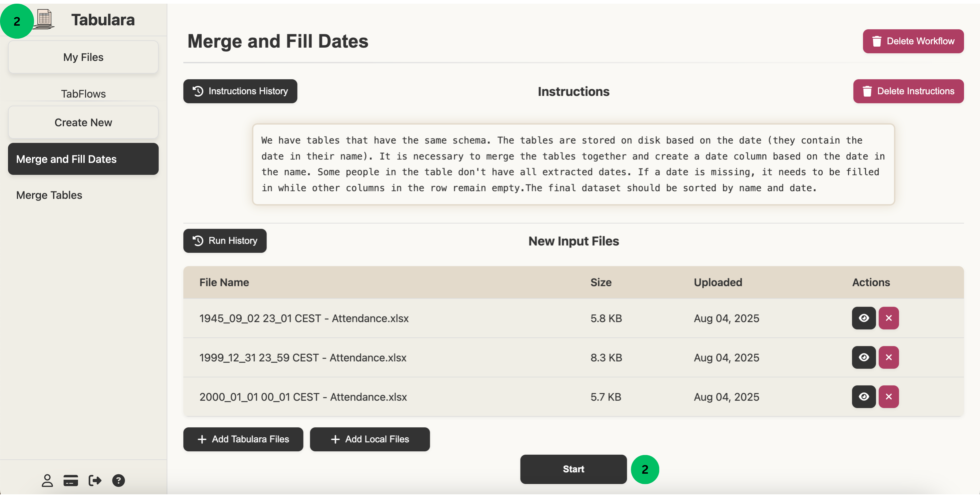Remove 1999_12_31 file with the X button
This screenshot has height=498, width=980.
pos(889,357)
